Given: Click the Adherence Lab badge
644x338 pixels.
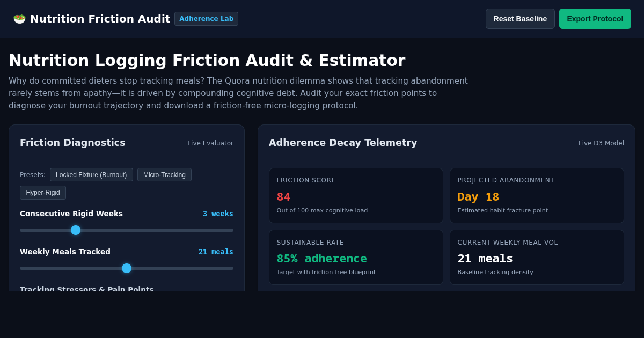Looking at the screenshot, I should [x=206, y=19].
